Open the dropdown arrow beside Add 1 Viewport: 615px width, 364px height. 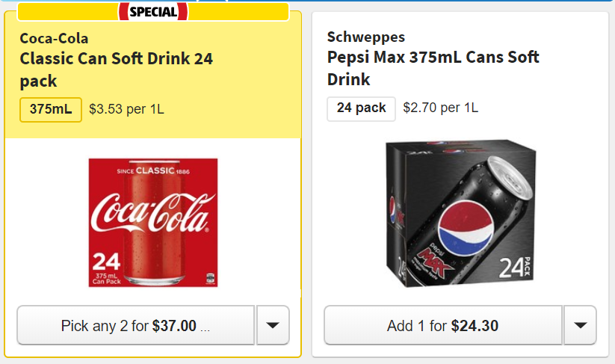pyautogui.click(x=580, y=325)
